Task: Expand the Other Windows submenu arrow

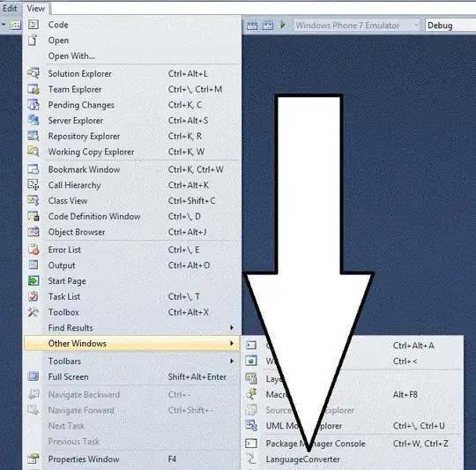Action: click(232, 343)
